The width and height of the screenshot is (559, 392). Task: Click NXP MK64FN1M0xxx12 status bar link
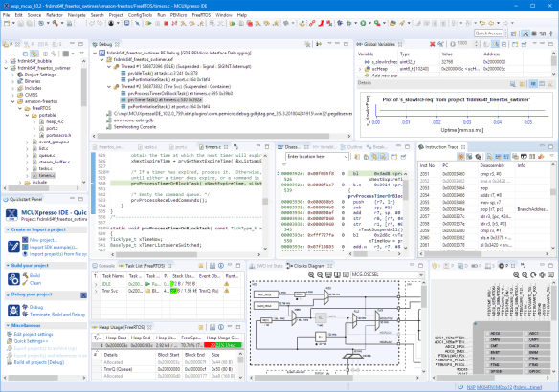click(x=504, y=387)
